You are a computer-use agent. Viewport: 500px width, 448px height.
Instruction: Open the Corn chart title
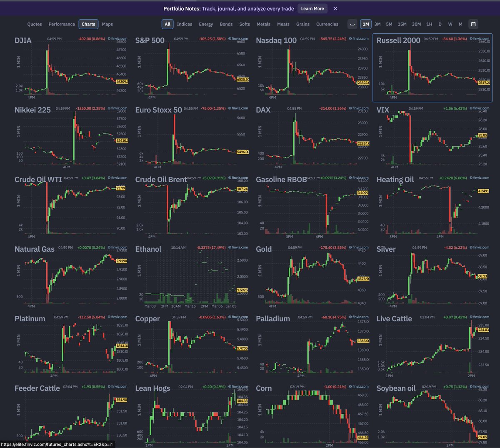click(x=264, y=388)
